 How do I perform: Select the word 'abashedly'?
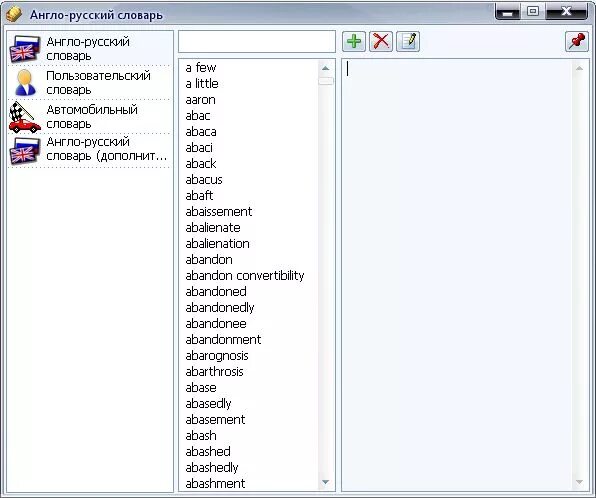212,468
